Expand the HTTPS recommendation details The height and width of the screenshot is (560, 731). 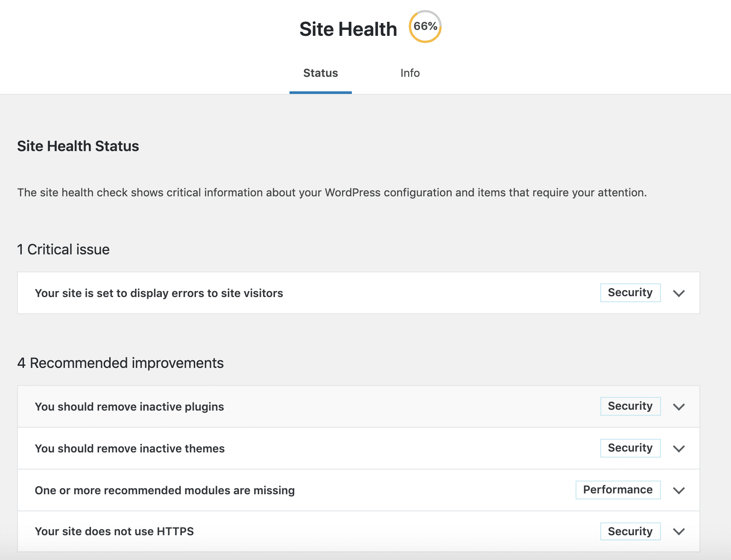point(679,531)
